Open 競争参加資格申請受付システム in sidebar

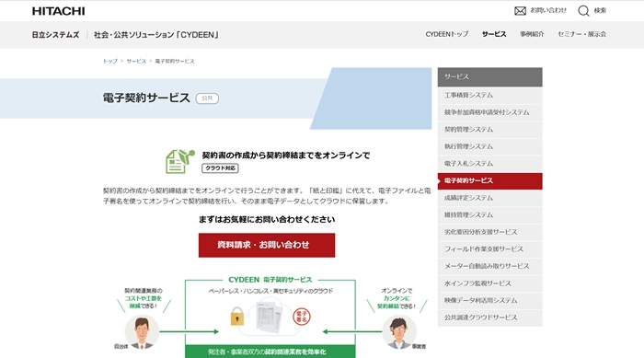[490, 112]
